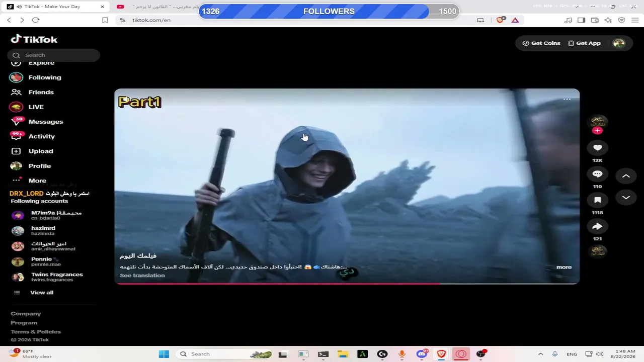View site information next to the address
Screen dimensions: 644x362
pos(122,20)
